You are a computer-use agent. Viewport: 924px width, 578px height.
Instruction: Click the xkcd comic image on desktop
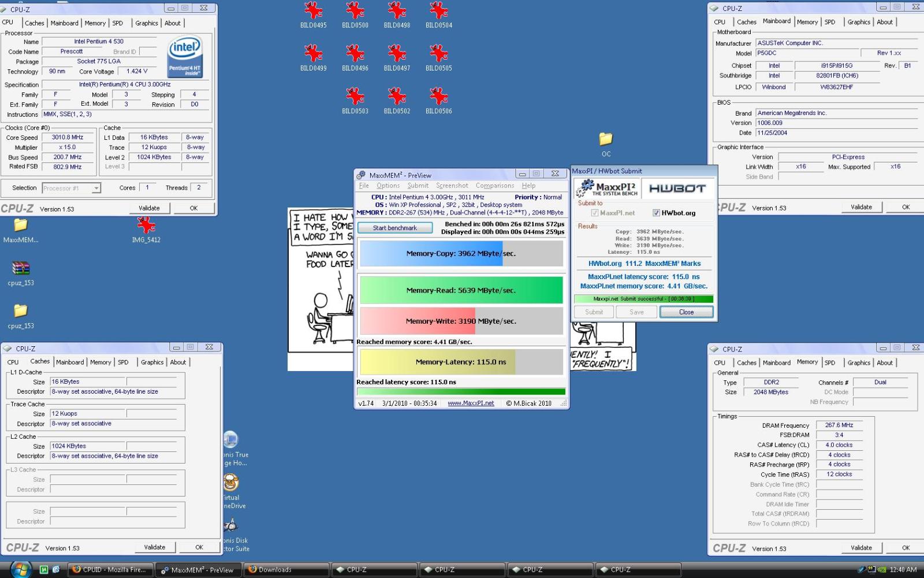coord(321,289)
